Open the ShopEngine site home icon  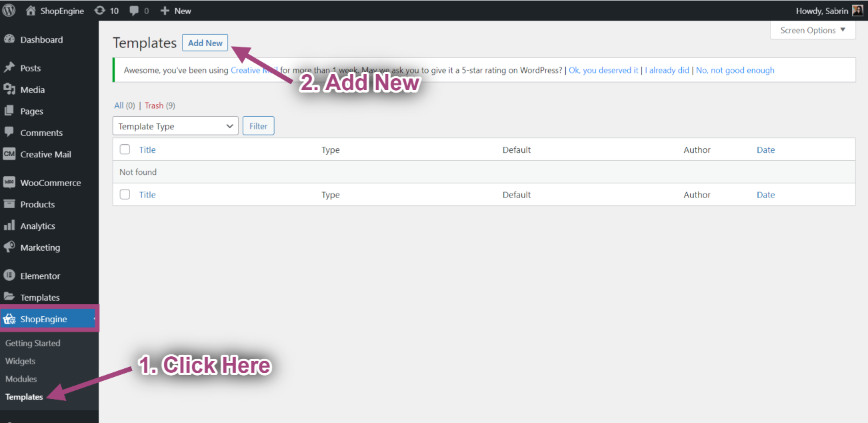click(x=30, y=11)
